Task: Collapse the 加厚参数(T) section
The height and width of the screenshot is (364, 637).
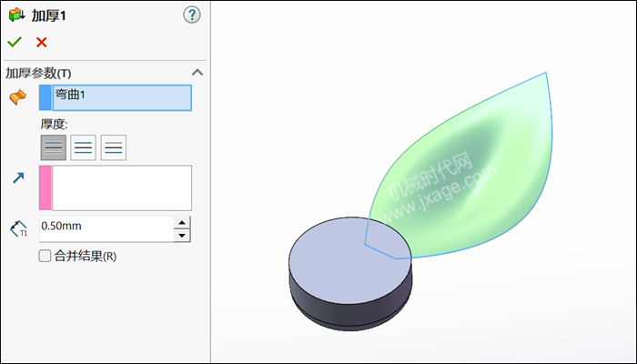Action: (x=197, y=73)
